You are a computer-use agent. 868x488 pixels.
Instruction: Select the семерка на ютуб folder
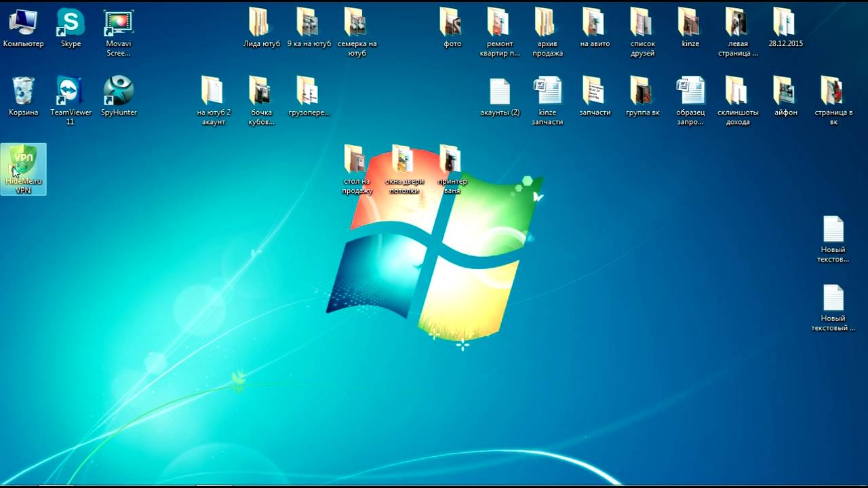click(357, 33)
